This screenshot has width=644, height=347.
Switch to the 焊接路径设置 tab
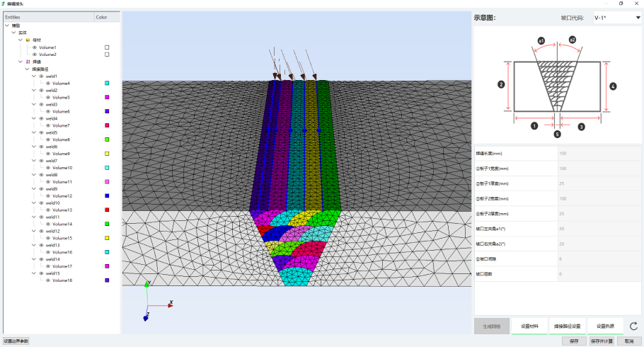pos(567,326)
